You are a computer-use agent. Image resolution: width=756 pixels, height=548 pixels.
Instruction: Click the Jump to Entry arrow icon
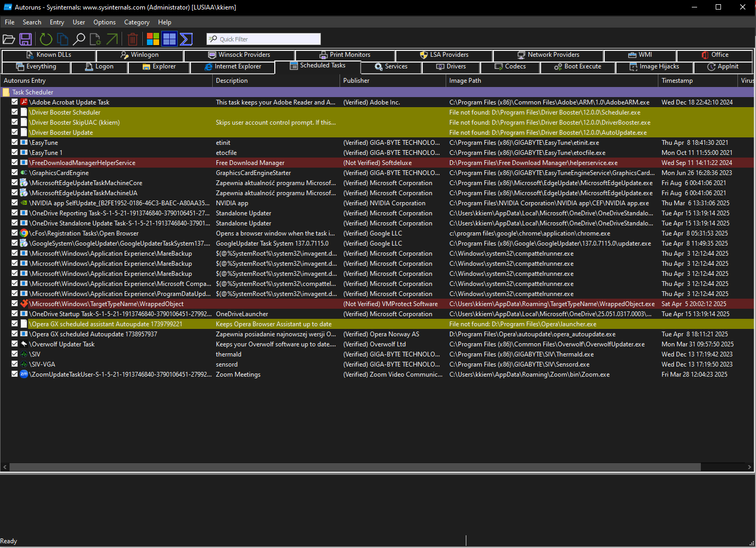(x=112, y=39)
